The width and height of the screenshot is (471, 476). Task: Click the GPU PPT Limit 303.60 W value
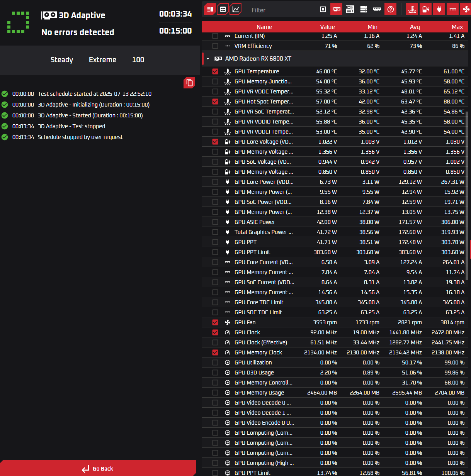325,252
